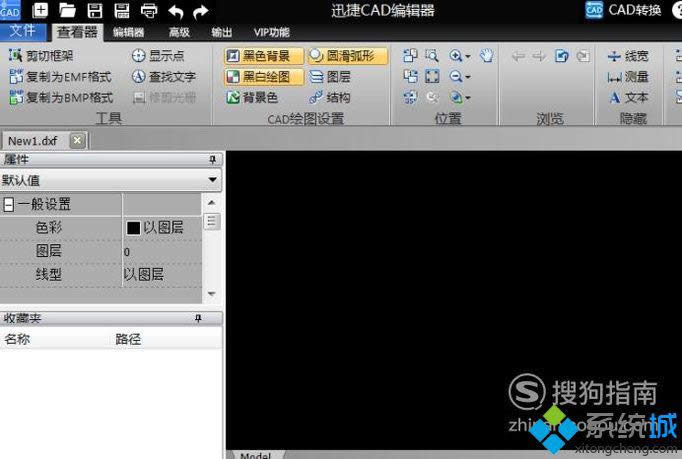Close the New1.dxf tab

[x=77, y=141]
